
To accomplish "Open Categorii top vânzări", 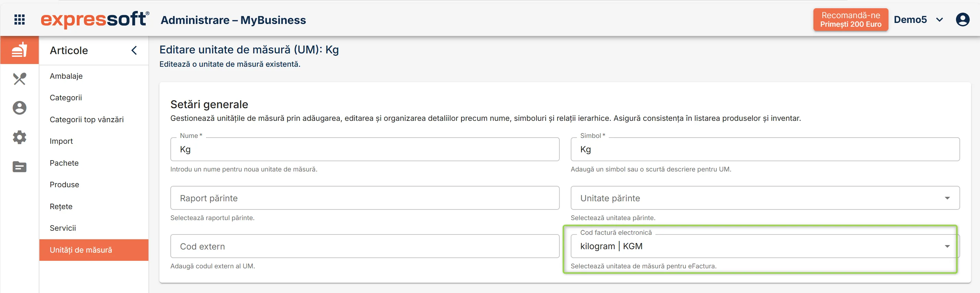I will [x=87, y=120].
